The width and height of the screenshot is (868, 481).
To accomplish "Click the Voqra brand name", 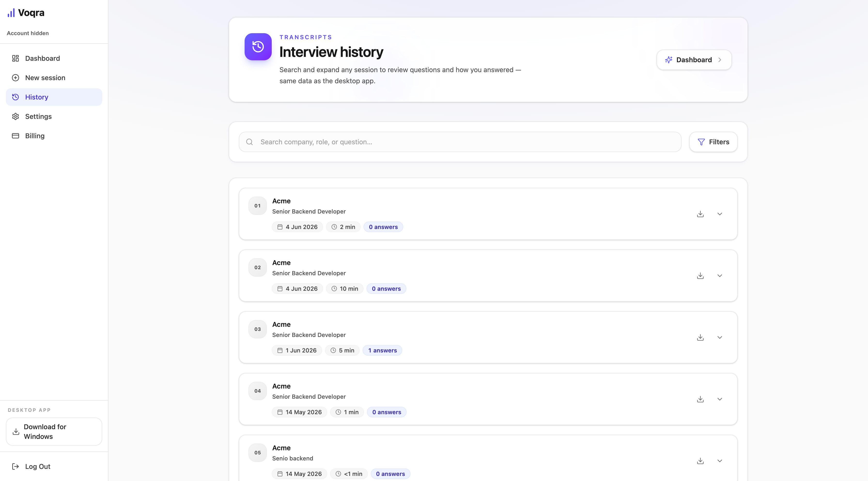I will coord(31,13).
